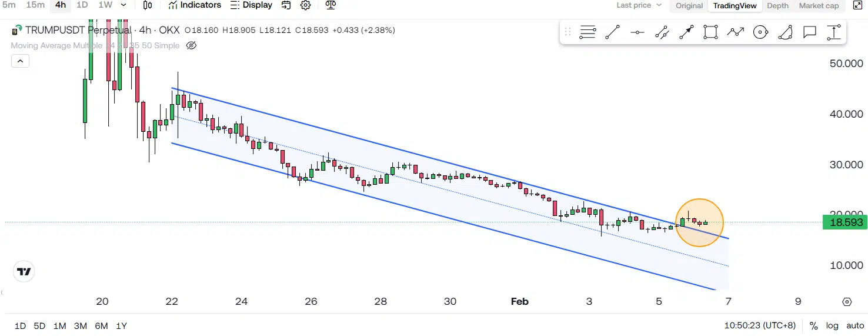Choose the parallel channel drawing tool
Screen dimensions: 868x336
[x=662, y=32]
